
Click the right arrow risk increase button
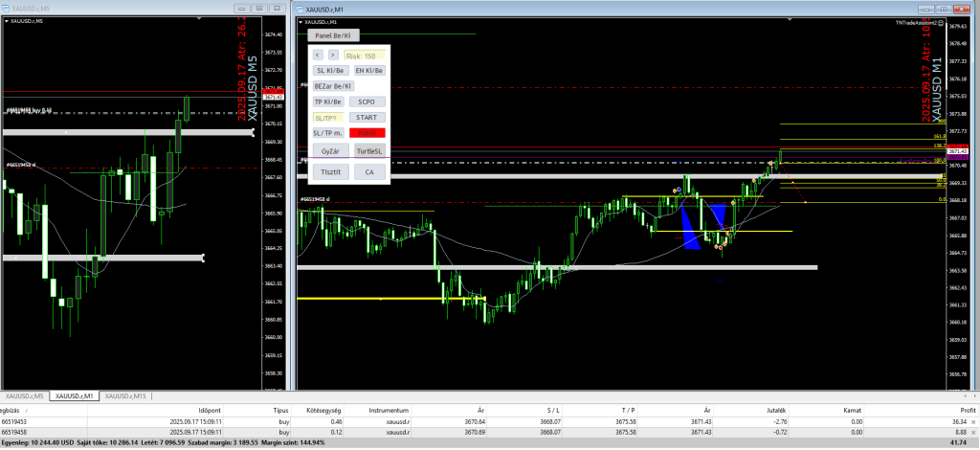click(333, 56)
